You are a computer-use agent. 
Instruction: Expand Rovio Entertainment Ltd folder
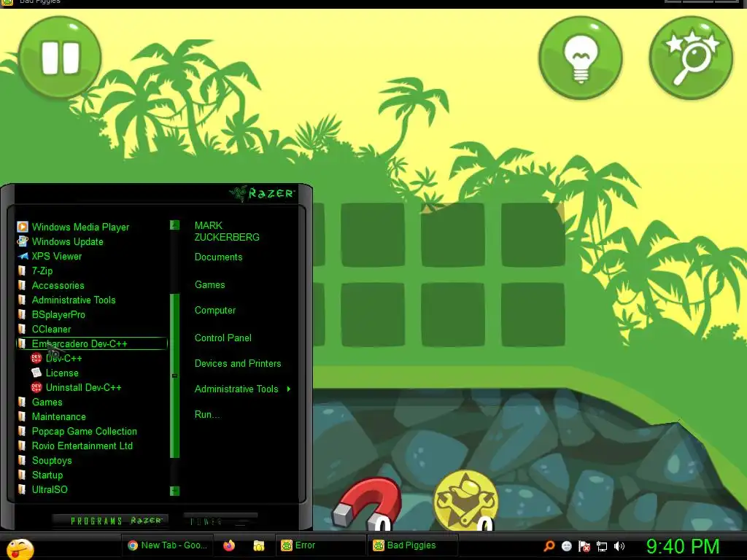pyautogui.click(x=82, y=446)
